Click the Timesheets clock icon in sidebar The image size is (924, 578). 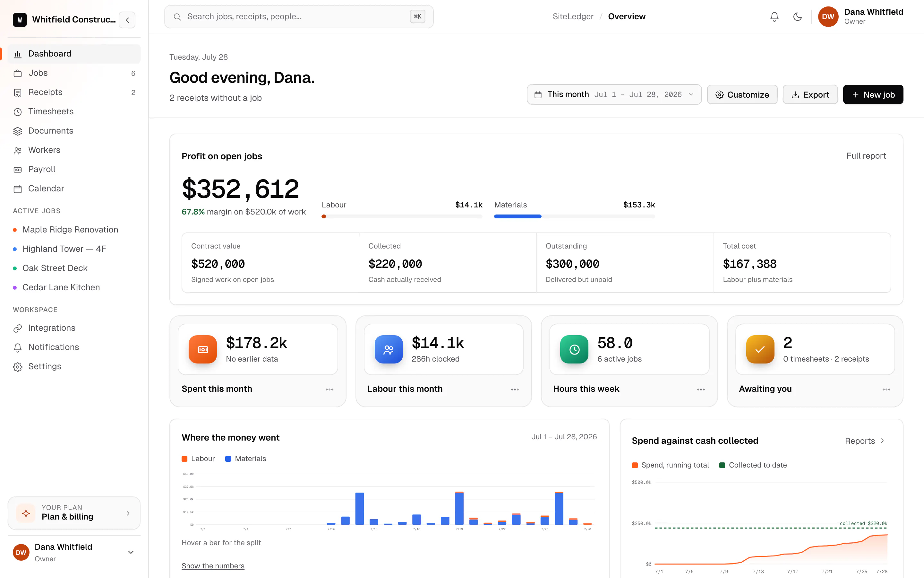pos(18,112)
